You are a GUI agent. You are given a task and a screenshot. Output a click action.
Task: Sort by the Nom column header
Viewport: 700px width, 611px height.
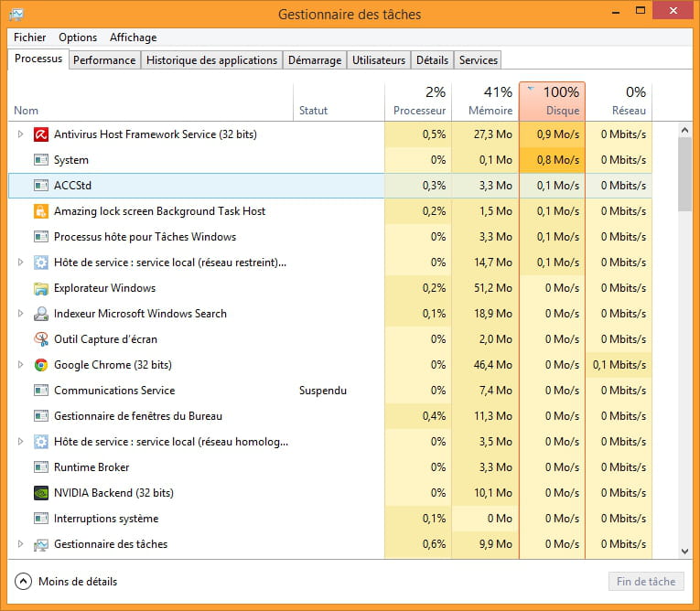pos(150,102)
